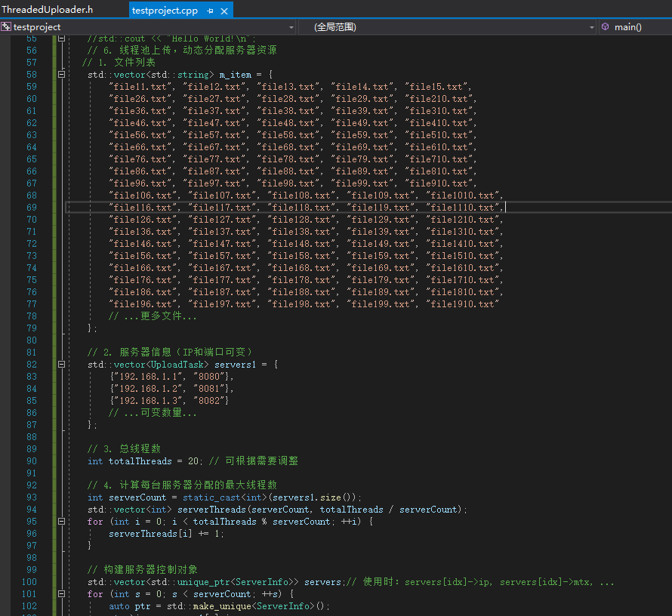Click the UploadTask type on line 82
The height and width of the screenshot is (616, 672).
pyautogui.click(x=177, y=365)
